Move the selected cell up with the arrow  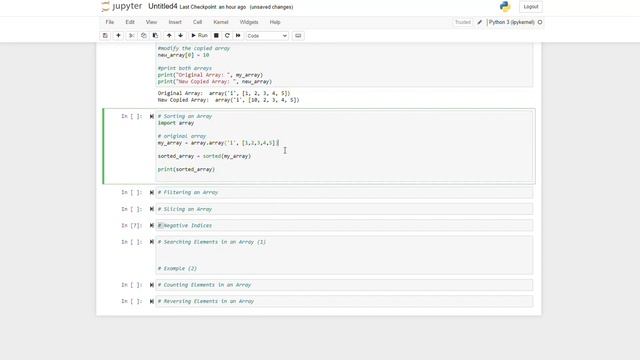pos(169,36)
